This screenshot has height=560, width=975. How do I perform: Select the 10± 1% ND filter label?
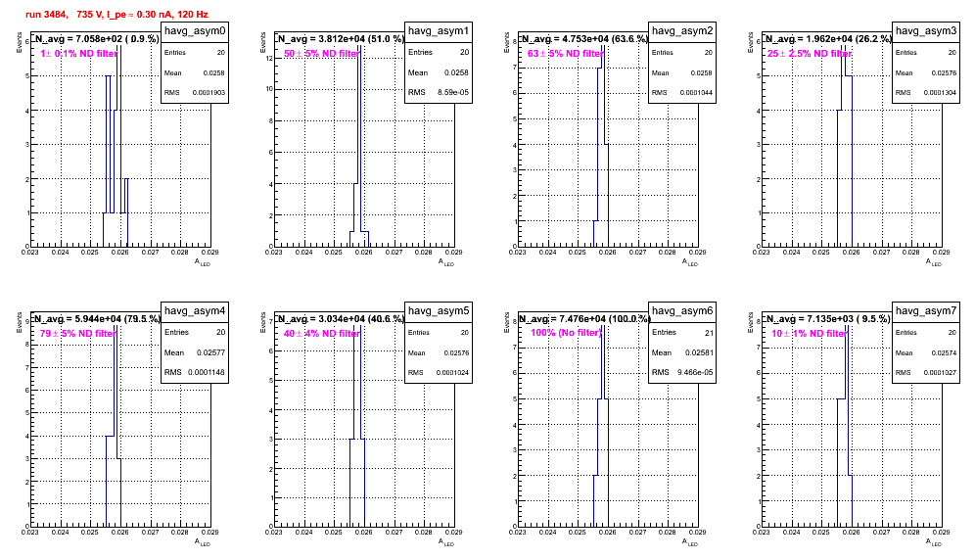point(810,334)
